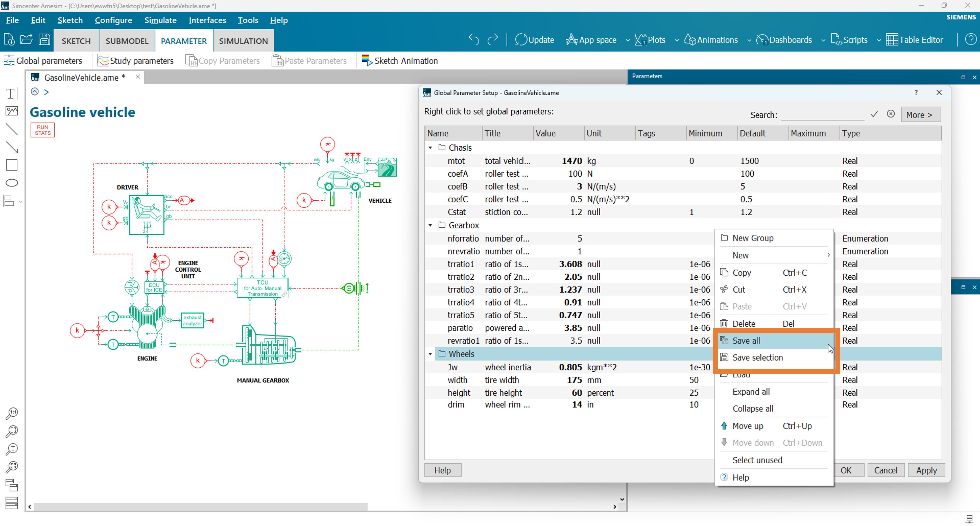This screenshot has width=980, height=526.
Task: Collapse the Gearbox group
Action: pyautogui.click(x=430, y=225)
